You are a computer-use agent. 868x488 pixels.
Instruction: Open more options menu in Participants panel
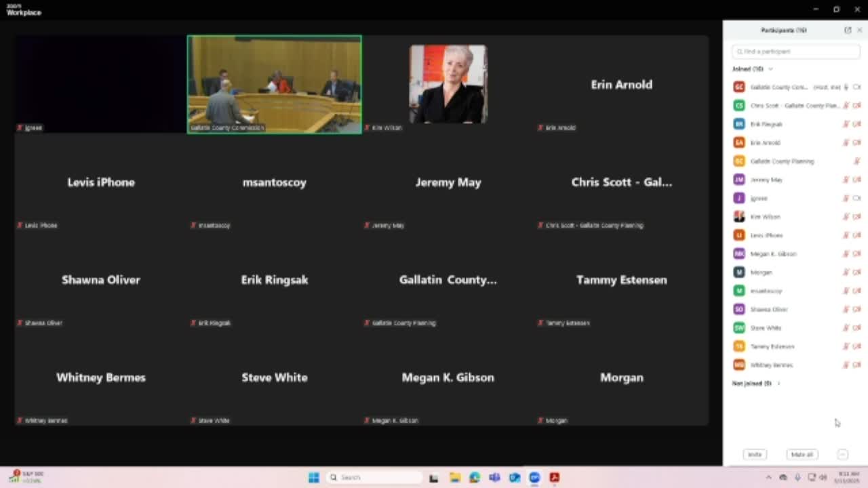842,454
